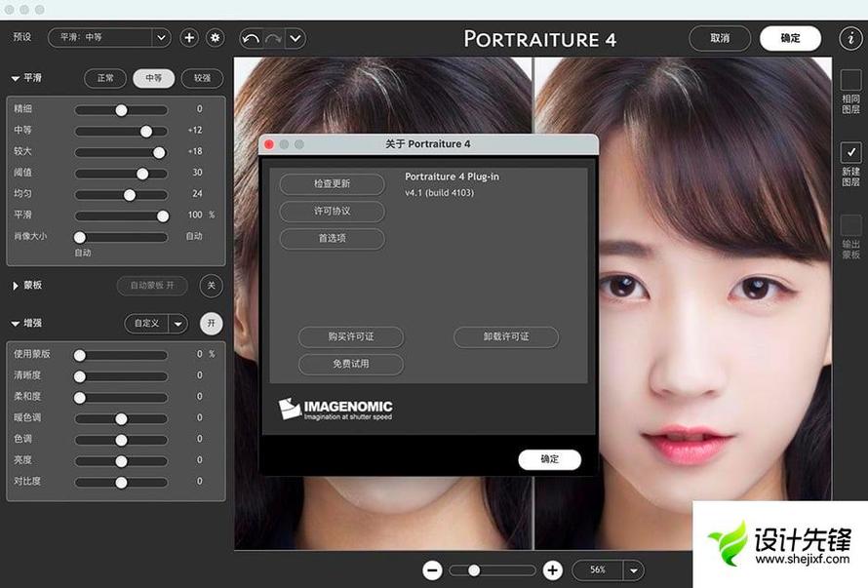This screenshot has height=588, width=868.
Task: Click the 均匀 value 24
Action: (x=197, y=193)
